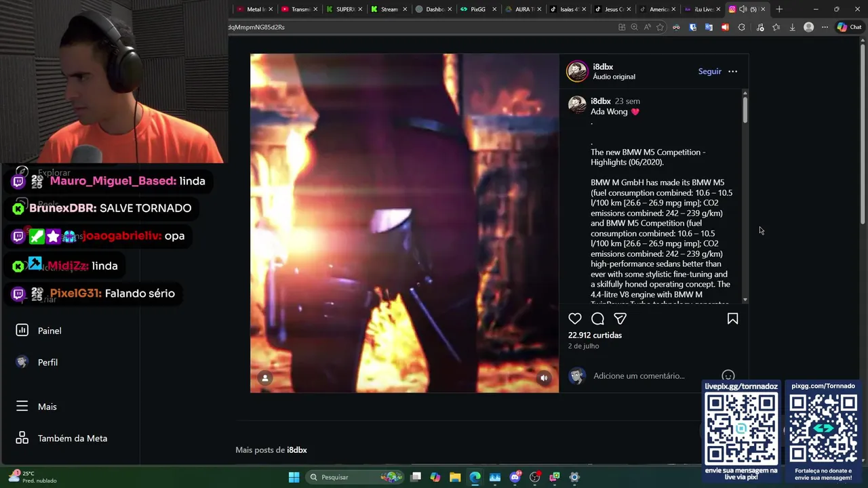This screenshot has width=868, height=488.
Task: Open i8dbx username link in header
Action: [x=603, y=66]
